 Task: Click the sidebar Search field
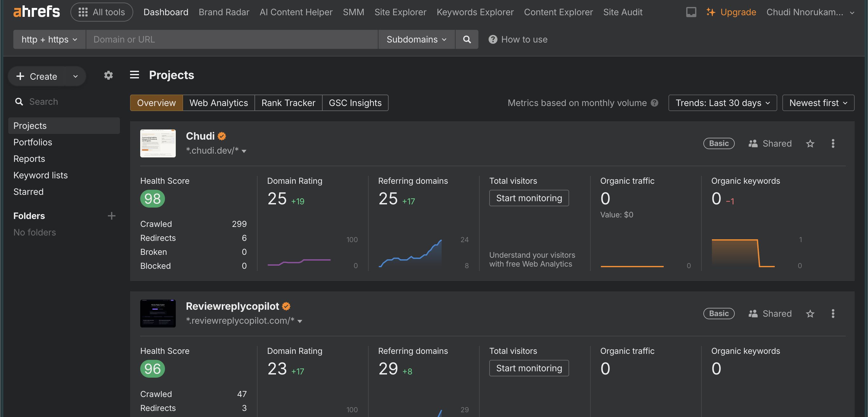coord(67,102)
